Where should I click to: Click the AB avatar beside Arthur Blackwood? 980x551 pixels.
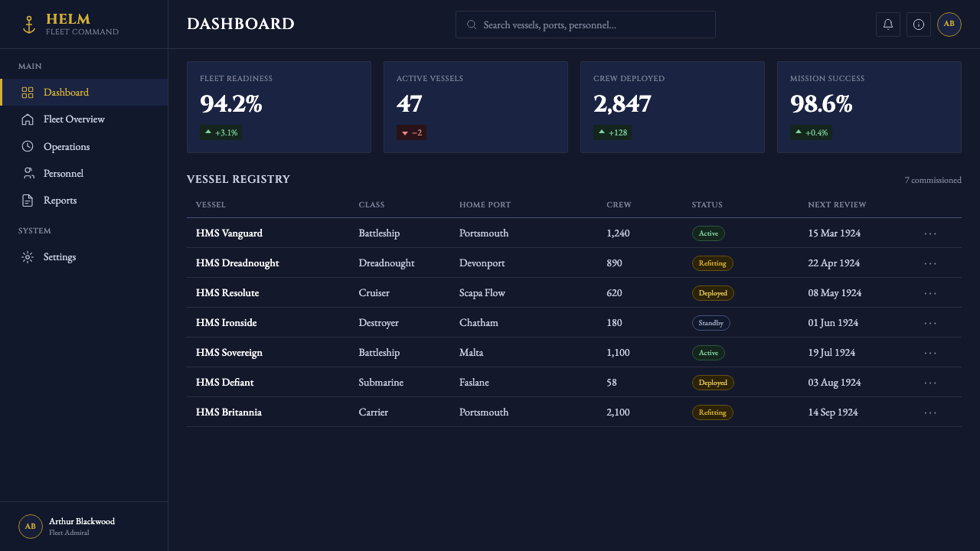(x=31, y=527)
